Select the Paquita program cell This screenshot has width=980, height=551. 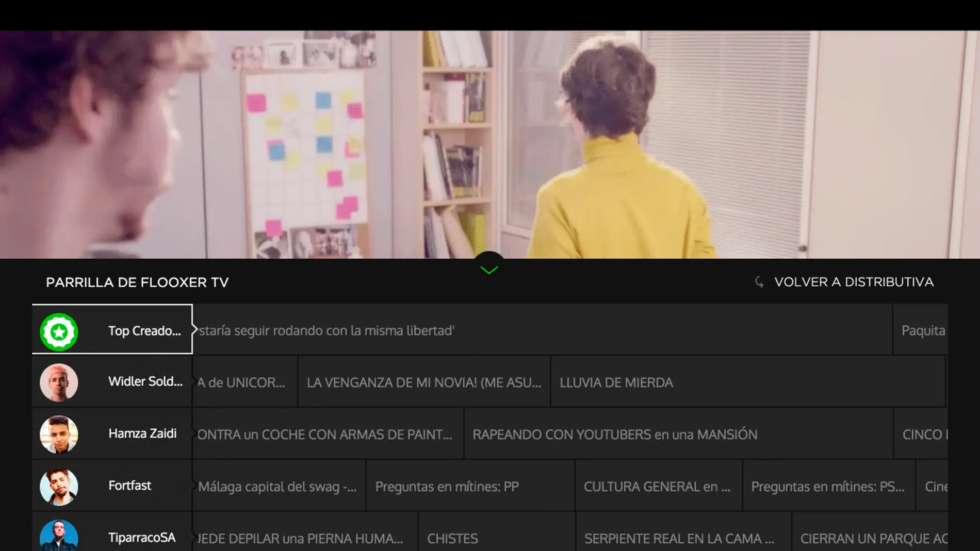point(921,329)
